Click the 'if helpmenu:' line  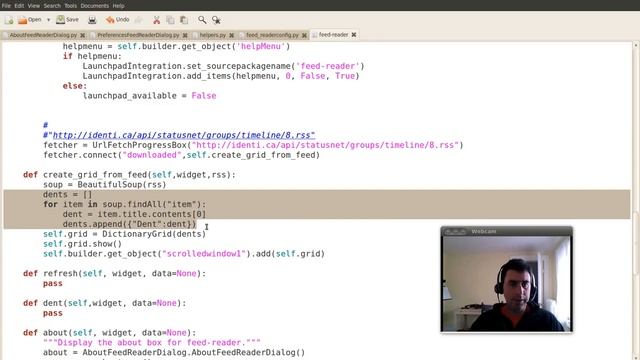(92, 56)
